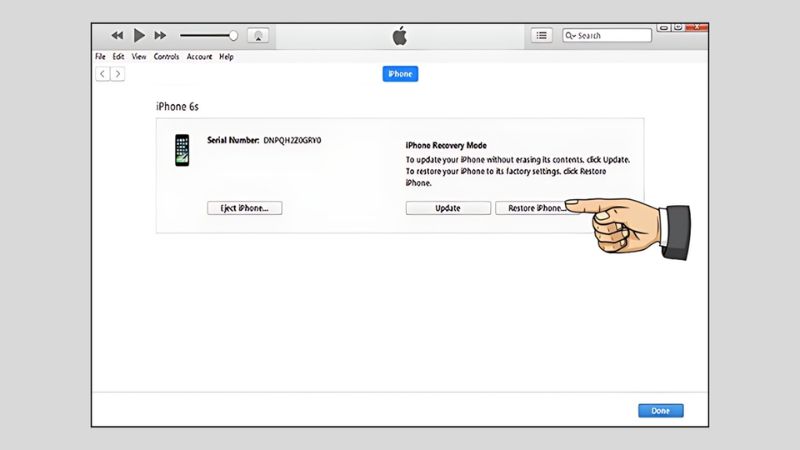Screen dimensions: 800x450
Task: Open the Help menu
Action: point(227,57)
